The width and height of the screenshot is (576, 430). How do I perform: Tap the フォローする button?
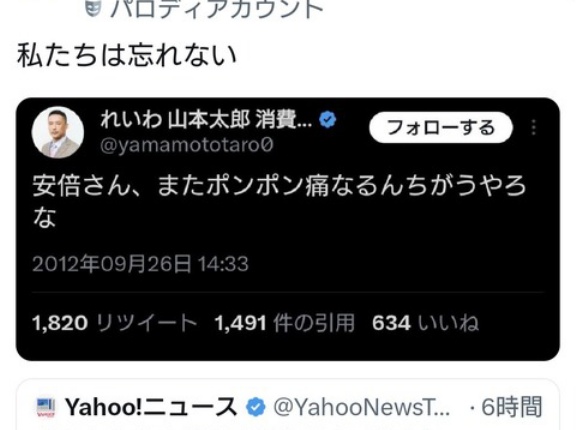tap(441, 127)
